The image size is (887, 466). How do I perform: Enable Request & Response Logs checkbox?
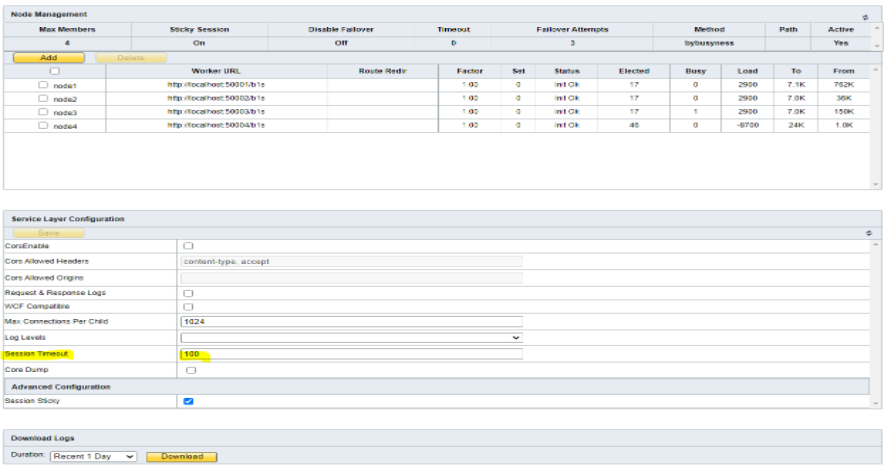pyautogui.click(x=188, y=293)
